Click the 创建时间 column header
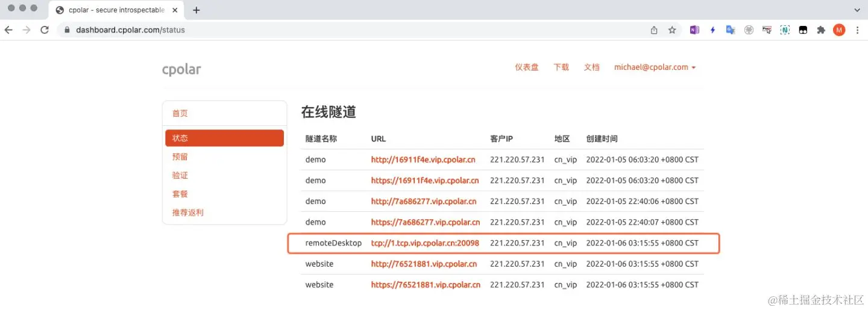 pos(602,139)
